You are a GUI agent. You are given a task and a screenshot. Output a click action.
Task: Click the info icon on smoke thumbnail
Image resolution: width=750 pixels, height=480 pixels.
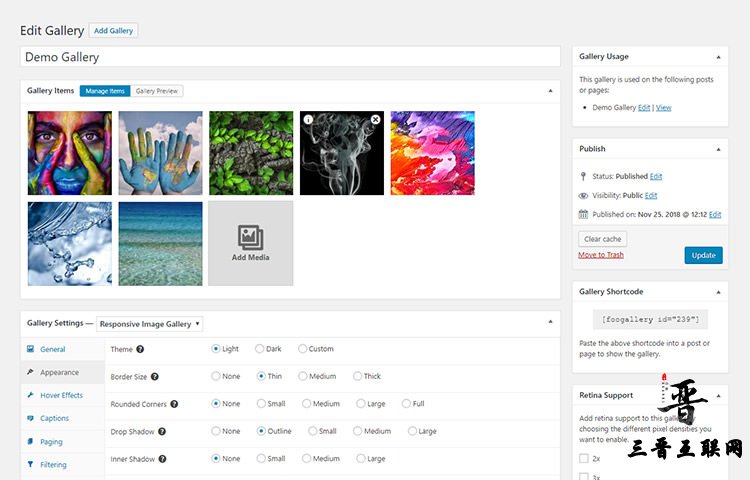(309, 120)
